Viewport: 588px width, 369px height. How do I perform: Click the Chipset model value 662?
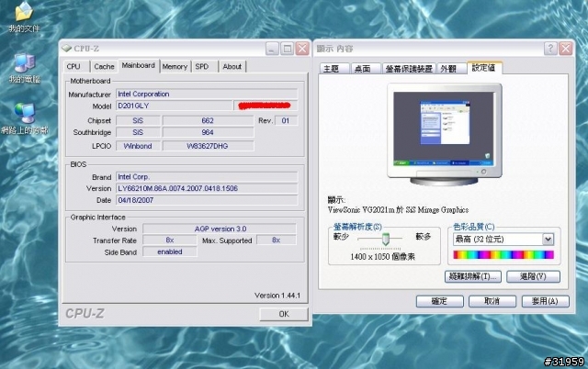click(x=208, y=120)
